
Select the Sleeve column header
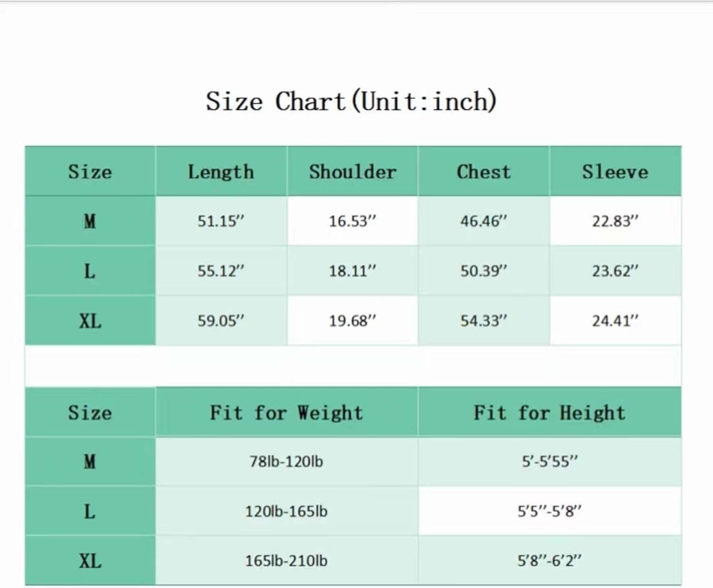point(616,171)
